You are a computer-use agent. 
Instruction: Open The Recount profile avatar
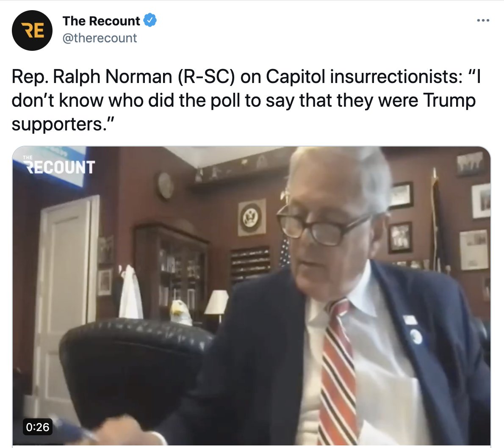[32, 30]
